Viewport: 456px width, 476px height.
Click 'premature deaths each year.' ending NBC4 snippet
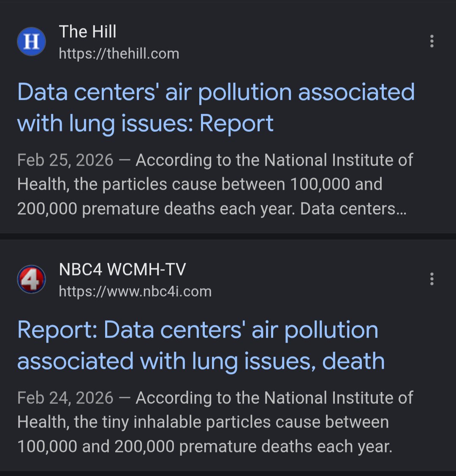pyautogui.click(x=286, y=446)
